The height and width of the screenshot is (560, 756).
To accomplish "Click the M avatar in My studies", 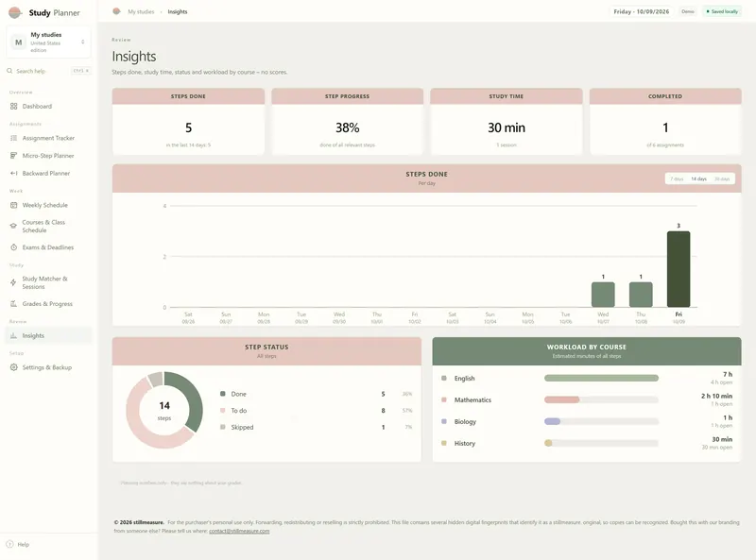I will tap(18, 42).
